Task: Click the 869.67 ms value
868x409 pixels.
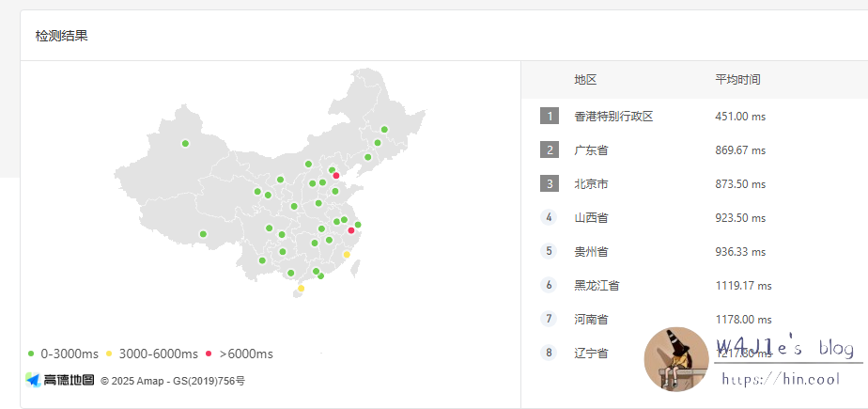Action: pos(740,150)
